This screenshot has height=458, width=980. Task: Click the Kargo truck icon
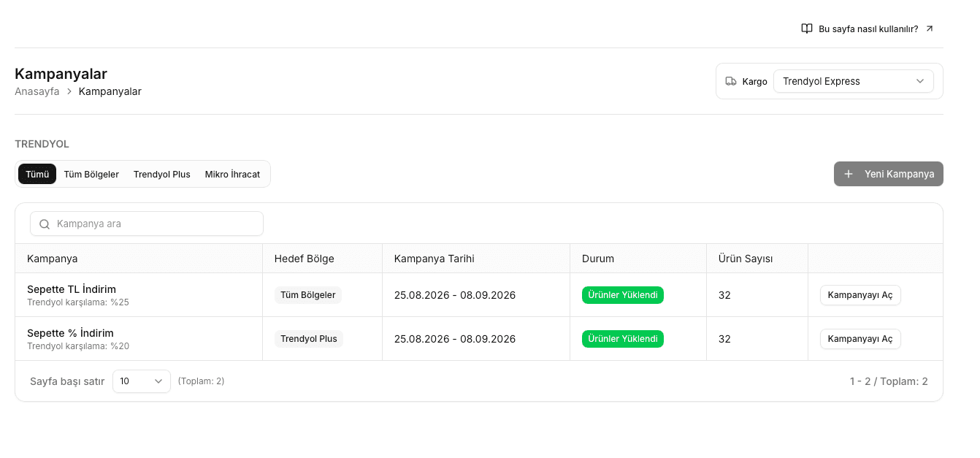[x=731, y=81]
